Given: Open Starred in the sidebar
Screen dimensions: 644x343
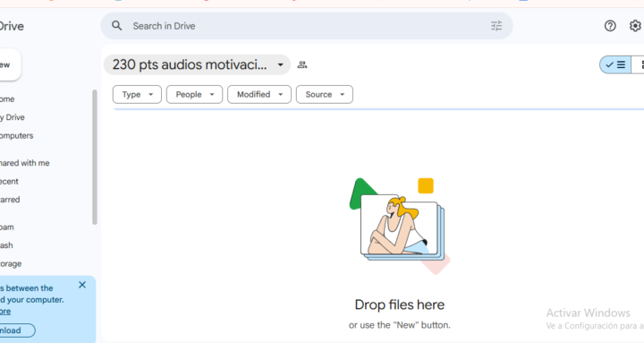Looking at the screenshot, I should pyautogui.click(x=10, y=200).
